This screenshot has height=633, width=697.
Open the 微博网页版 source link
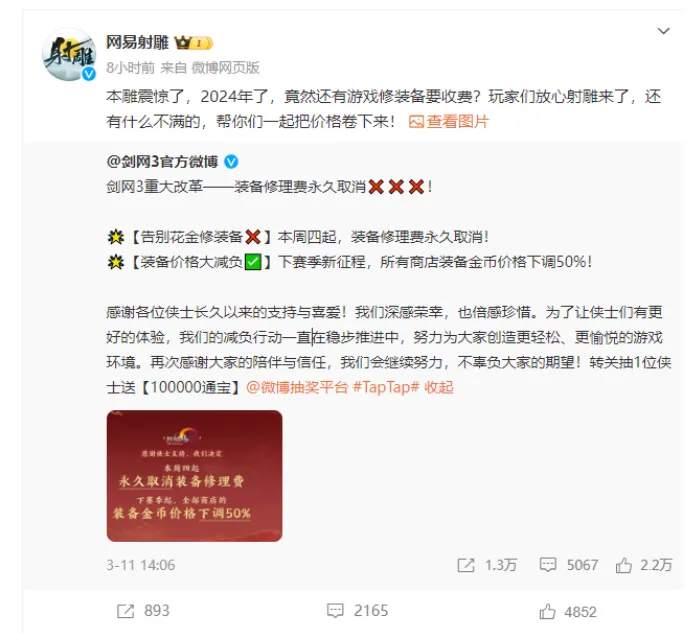[x=225, y=68]
